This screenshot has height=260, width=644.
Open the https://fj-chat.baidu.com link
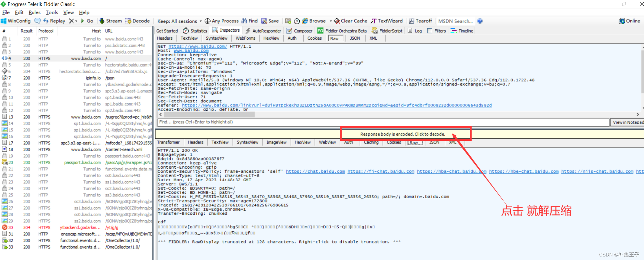381,172
